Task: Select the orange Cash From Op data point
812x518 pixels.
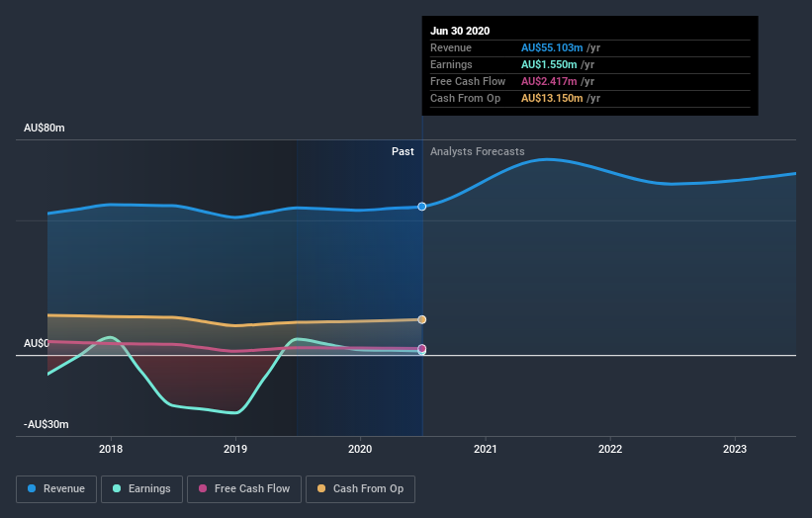Action: point(422,320)
